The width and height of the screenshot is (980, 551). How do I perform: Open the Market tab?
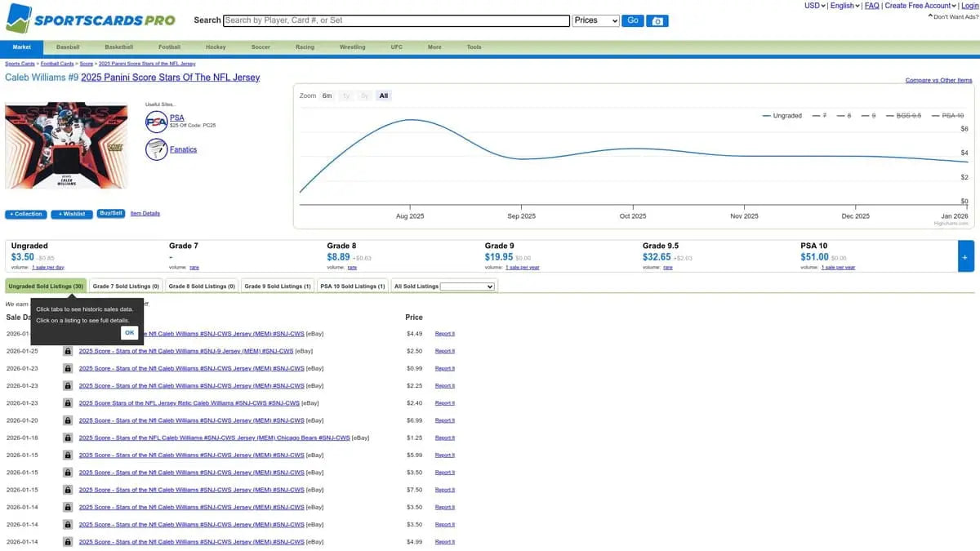(x=22, y=47)
